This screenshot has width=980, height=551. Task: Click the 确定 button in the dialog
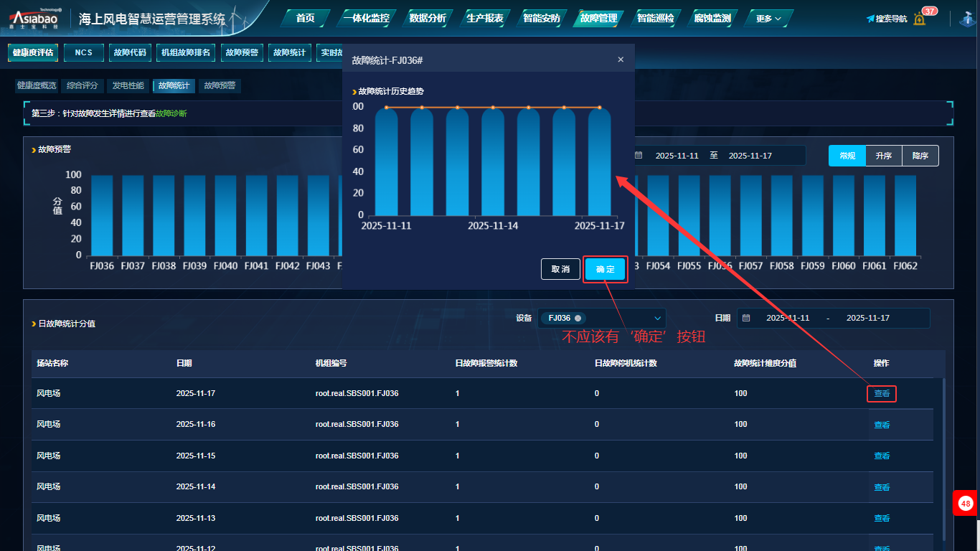click(x=605, y=269)
